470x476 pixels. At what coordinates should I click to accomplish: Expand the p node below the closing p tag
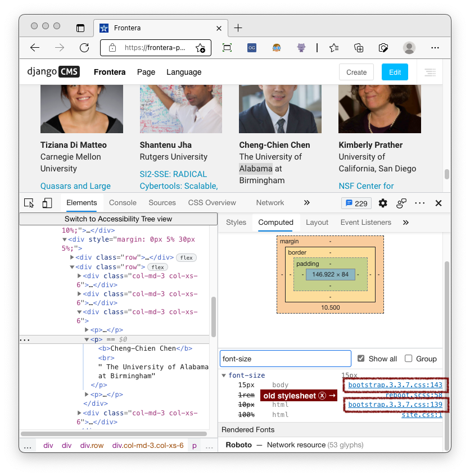pyautogui.click(x=87, y=395)
